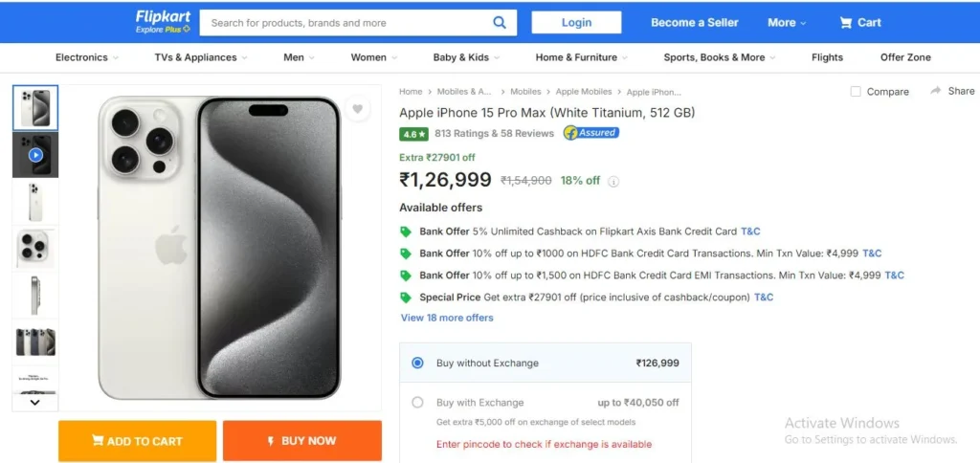The image size is (980, 463).
Task: Open the More dropdown in header
Action: (x=787, y=23)
